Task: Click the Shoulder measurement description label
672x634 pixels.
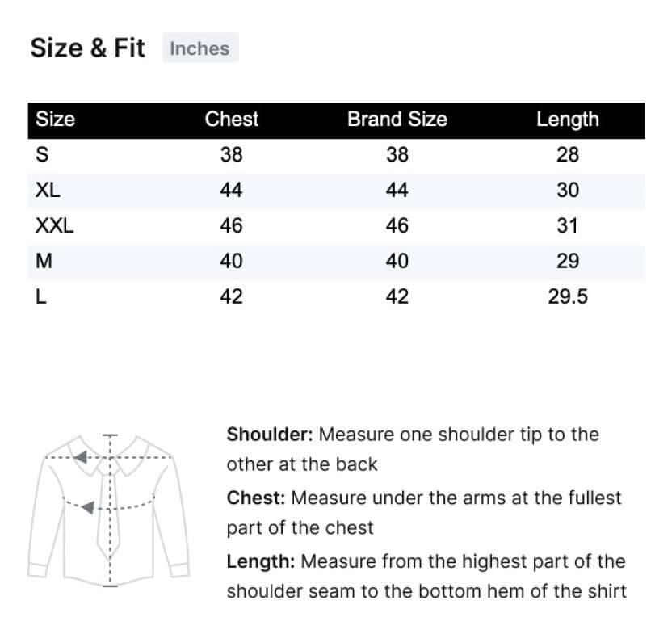Action: tap(270, 435)
